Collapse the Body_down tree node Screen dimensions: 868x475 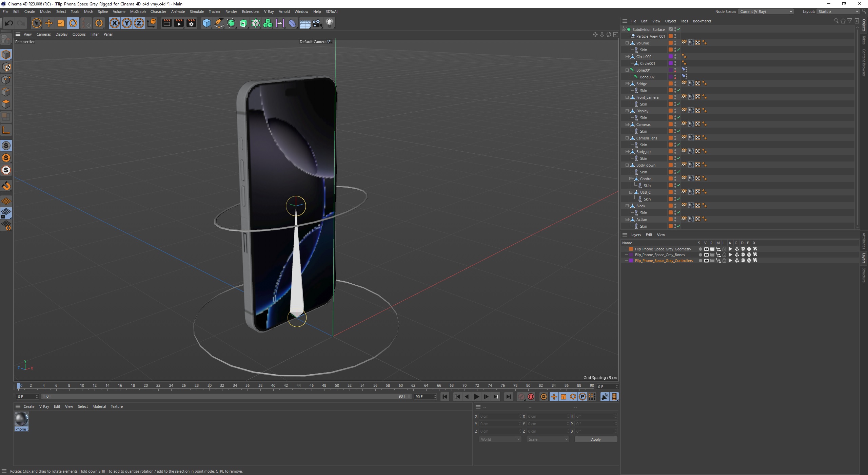pyautogui.click(x=627, y=165)
